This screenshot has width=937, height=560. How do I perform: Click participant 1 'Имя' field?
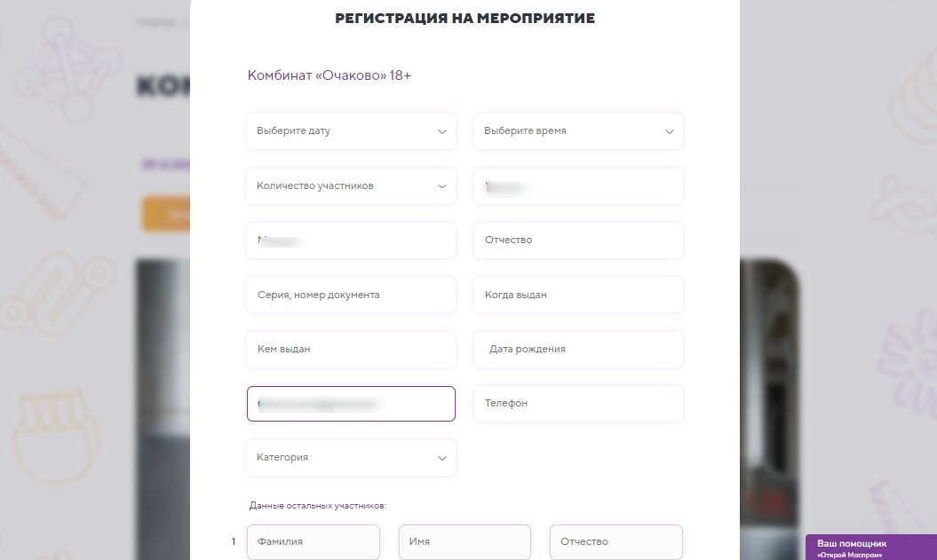465,541
